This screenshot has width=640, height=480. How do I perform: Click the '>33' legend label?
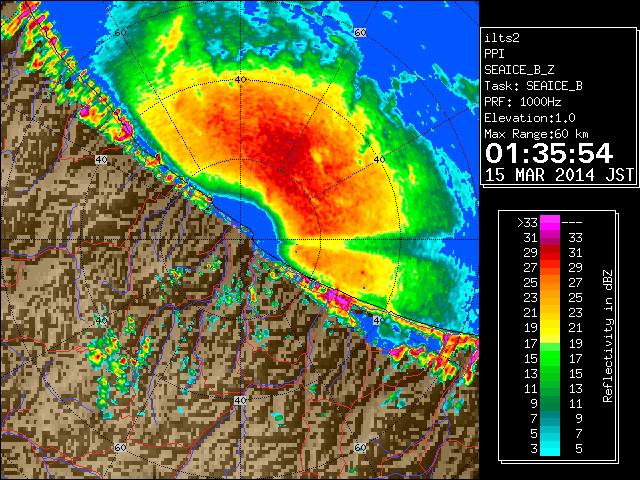click(x=527, y=223)
